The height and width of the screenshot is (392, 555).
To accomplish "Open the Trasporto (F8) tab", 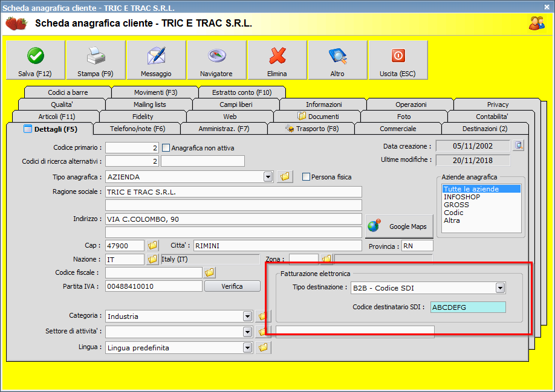I will (x=311, y=129).
